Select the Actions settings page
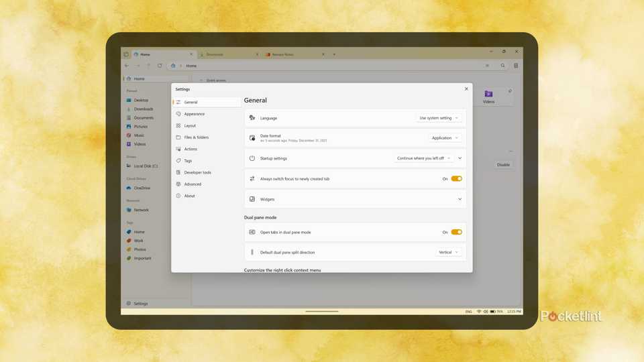This screenshot has width=644, height=362. tap(191, 149)
